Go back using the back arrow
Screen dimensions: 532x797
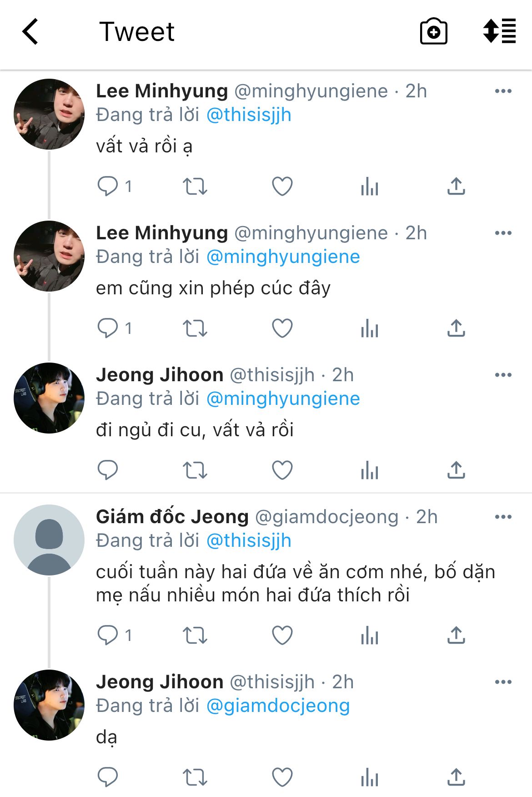click(x=30, y=32)
